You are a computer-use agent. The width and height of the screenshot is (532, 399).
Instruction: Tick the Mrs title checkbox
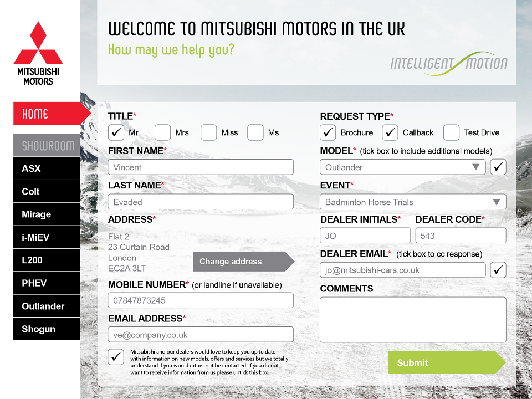pyautogui.click(x=162, y=132)
